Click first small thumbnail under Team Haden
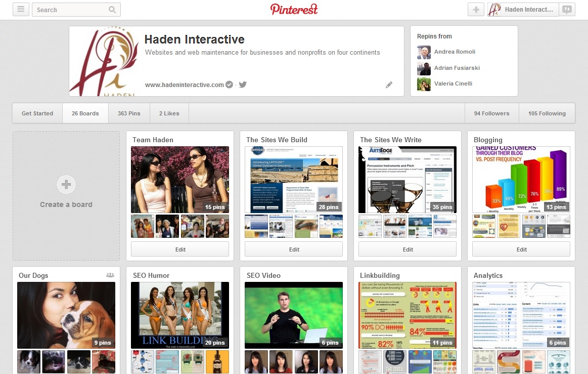This screenshot has width=588, height=374. point(143,226)
